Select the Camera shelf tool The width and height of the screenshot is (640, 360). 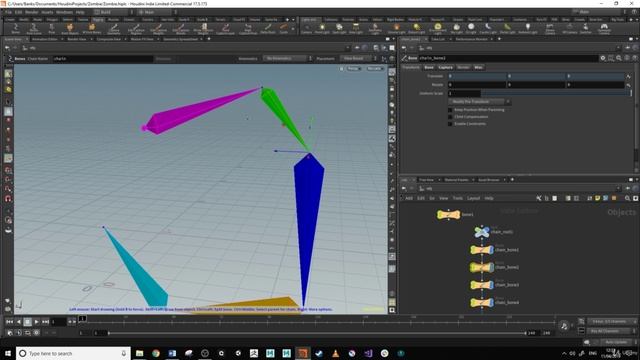306,29
